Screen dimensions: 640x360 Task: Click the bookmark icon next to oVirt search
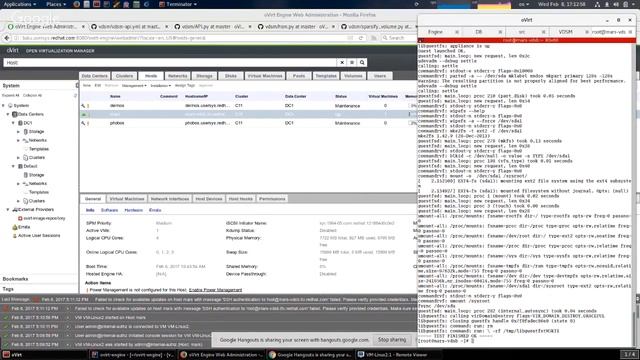coord(352,63)
